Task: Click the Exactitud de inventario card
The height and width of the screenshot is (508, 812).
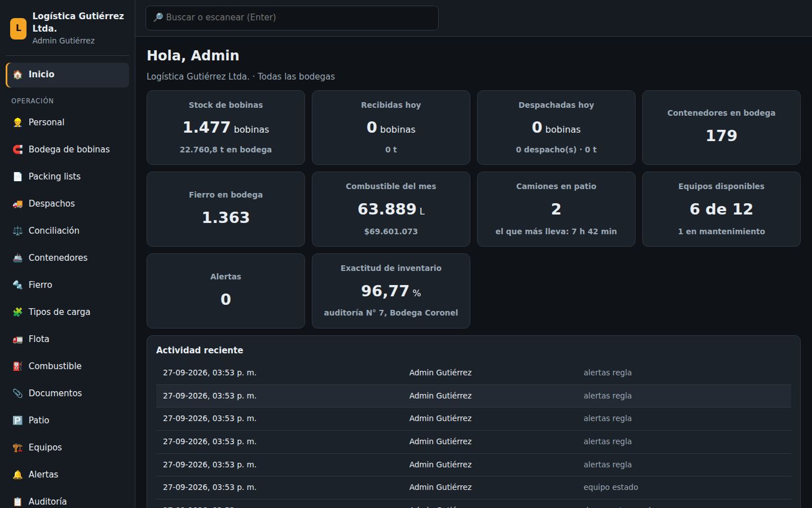Action: pos(391,291)
